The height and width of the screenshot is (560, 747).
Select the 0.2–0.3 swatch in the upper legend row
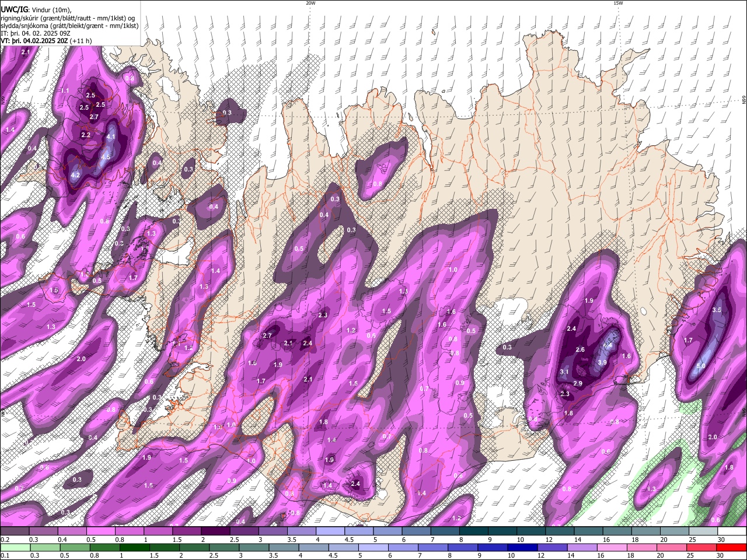[x=15, y=531]
